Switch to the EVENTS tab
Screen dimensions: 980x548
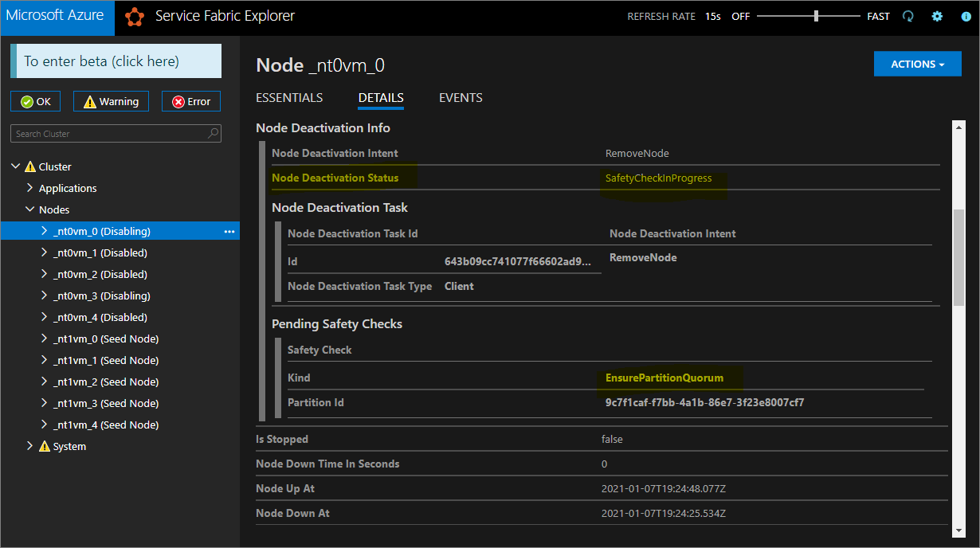click(x=461, y=97)
